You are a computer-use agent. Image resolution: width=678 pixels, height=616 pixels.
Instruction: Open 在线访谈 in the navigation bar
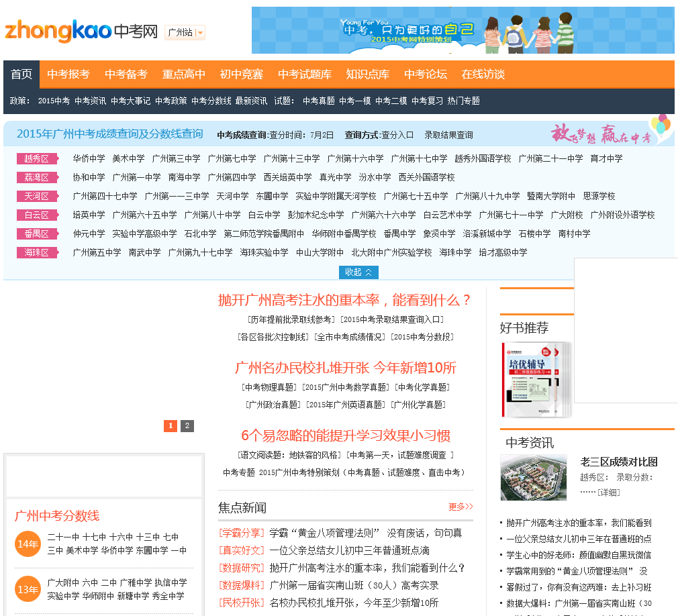click(x=483, y=74)
